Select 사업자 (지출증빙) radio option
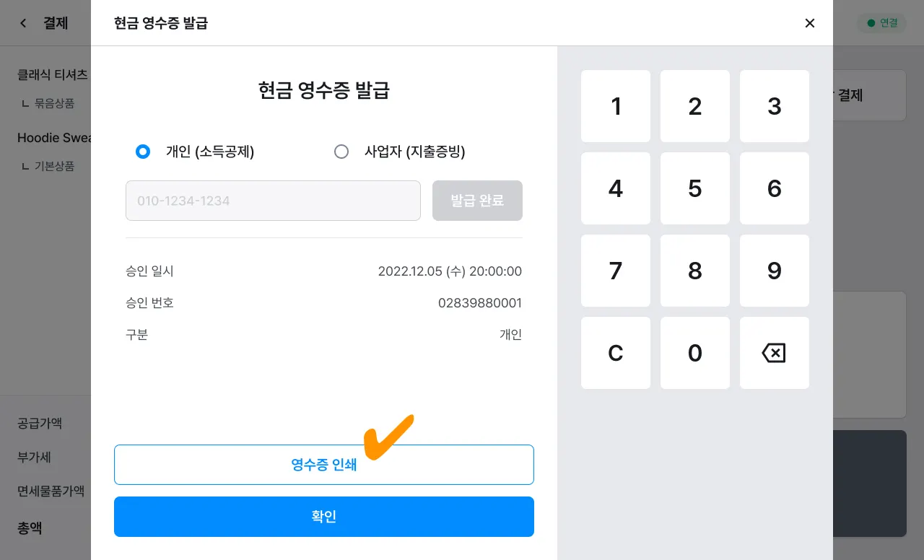Image resolution: width=924 pixels, height=560 pixels. [x=341, y=152]
